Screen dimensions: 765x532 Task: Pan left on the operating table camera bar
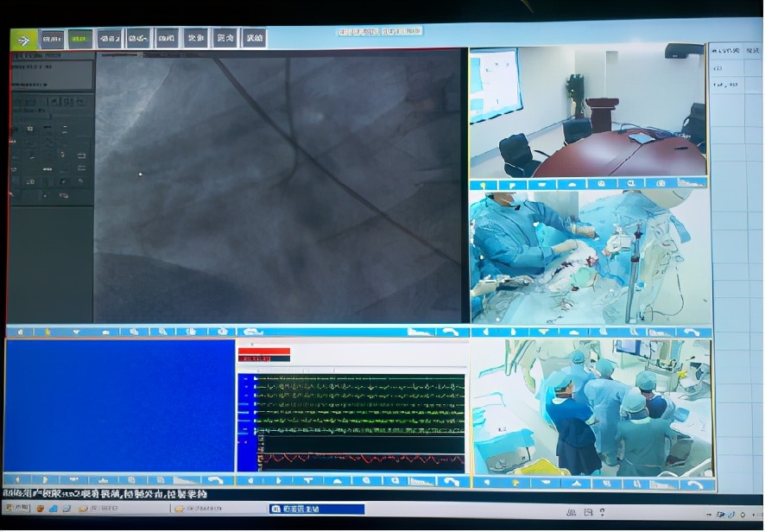486,332
